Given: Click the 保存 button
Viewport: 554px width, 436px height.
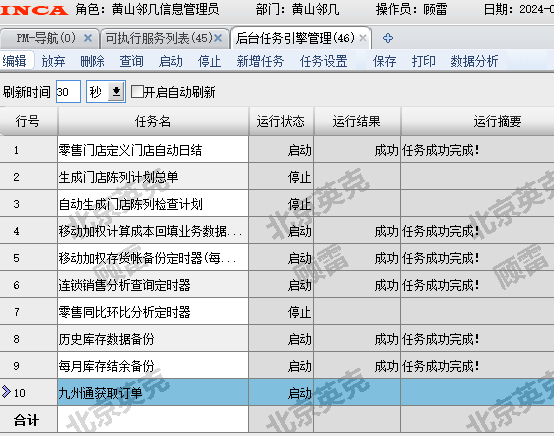Looking at the screenshot, I should (384, 61).
